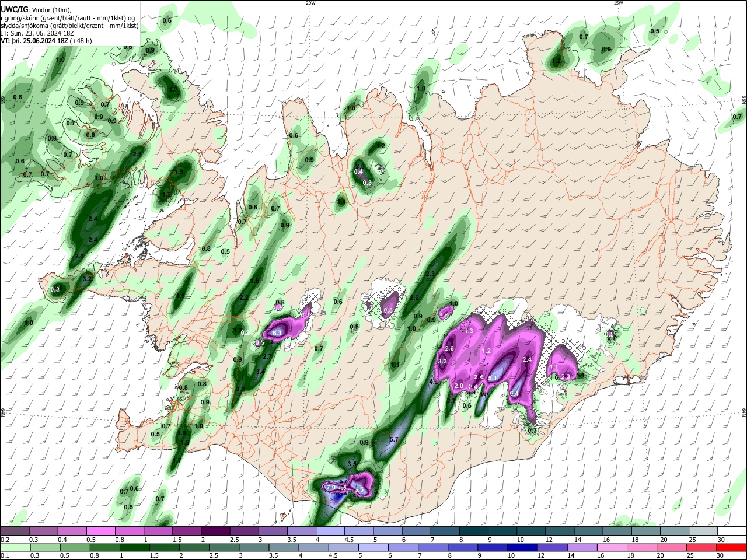Click the '(+48 h)' forecast offset text
This screenshot has height=560, width=747.
coord(81,41)
